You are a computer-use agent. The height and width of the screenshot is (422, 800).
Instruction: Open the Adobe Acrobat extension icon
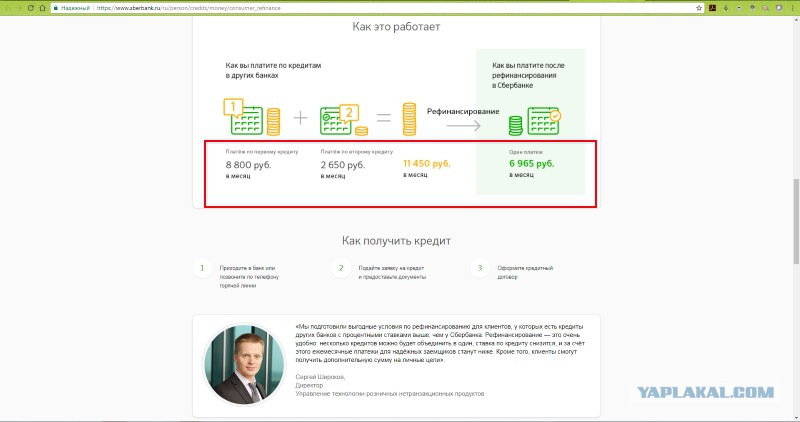point(712,8)
